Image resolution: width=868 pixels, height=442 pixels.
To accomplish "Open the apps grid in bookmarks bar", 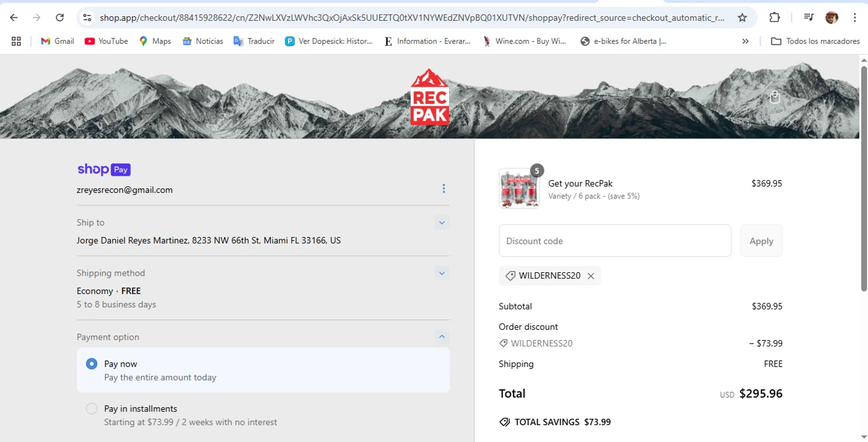I will [16, 41].
